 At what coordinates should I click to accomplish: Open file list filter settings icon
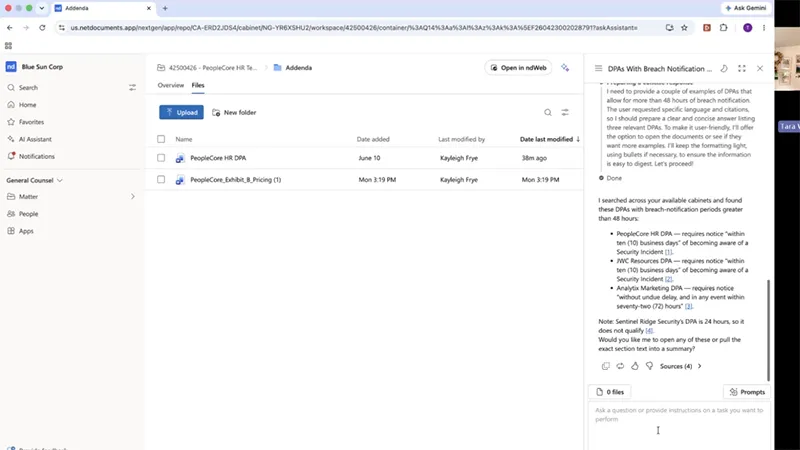(x=565, y=112)
